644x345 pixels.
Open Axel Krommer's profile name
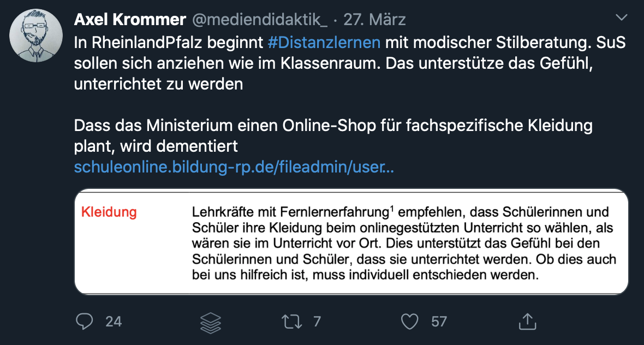(129, 19)
